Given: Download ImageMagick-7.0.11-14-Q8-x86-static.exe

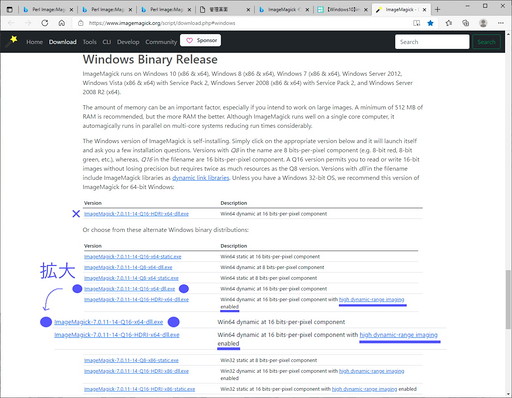Looking at the screenshot, I should point(131,360).
